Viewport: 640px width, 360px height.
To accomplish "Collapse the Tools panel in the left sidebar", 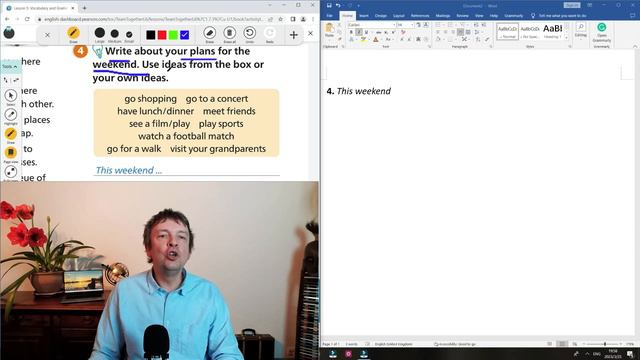I will (x=10, y=67).
